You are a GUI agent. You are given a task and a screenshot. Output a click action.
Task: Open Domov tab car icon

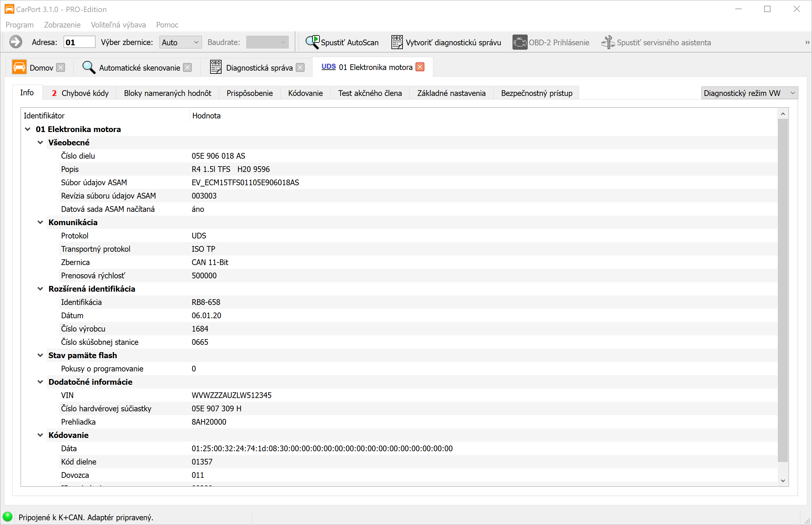point(19,67)
